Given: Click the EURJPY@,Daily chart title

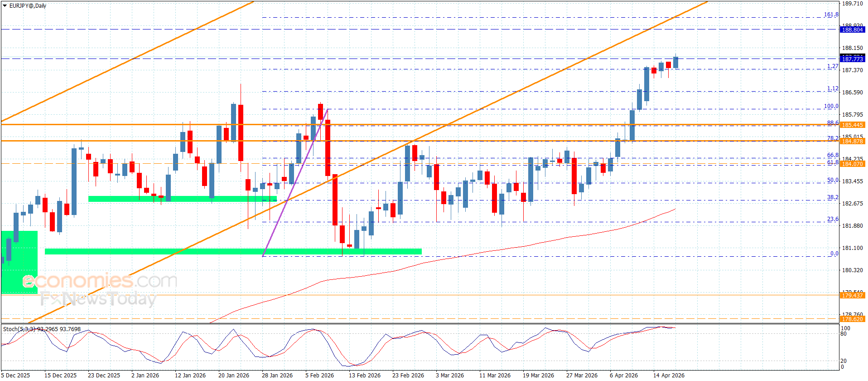Looking at the screenshot, I should 28,6.
